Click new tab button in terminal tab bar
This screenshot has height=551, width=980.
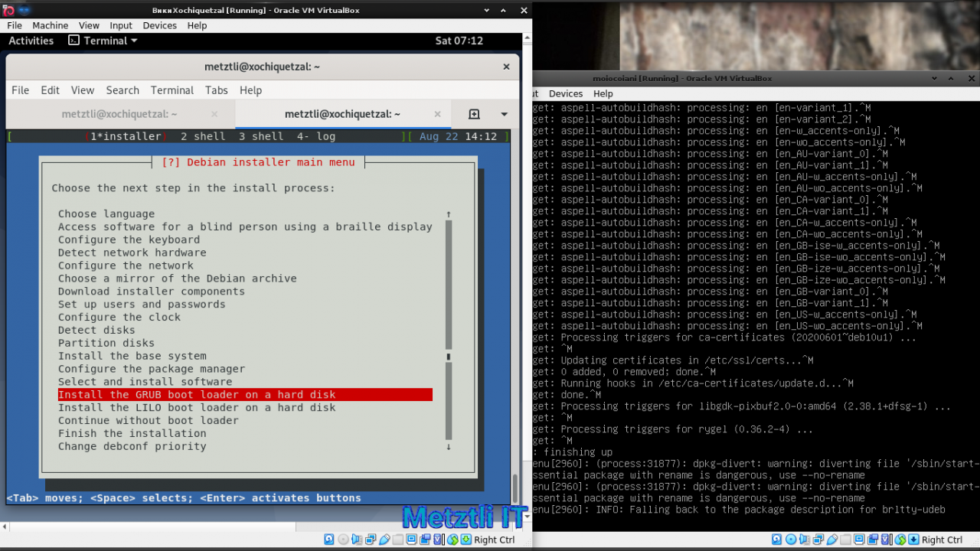point(474,114)
